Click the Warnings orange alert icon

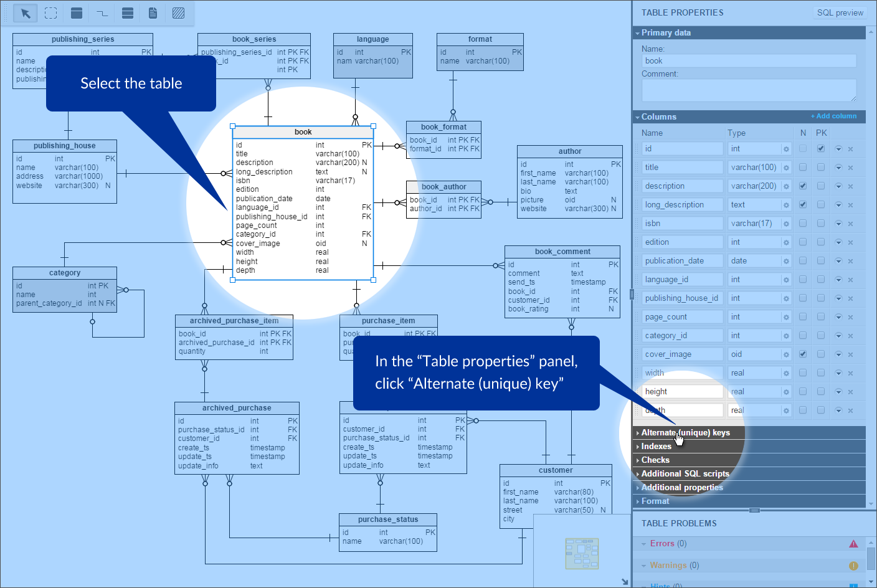point(853,566)
